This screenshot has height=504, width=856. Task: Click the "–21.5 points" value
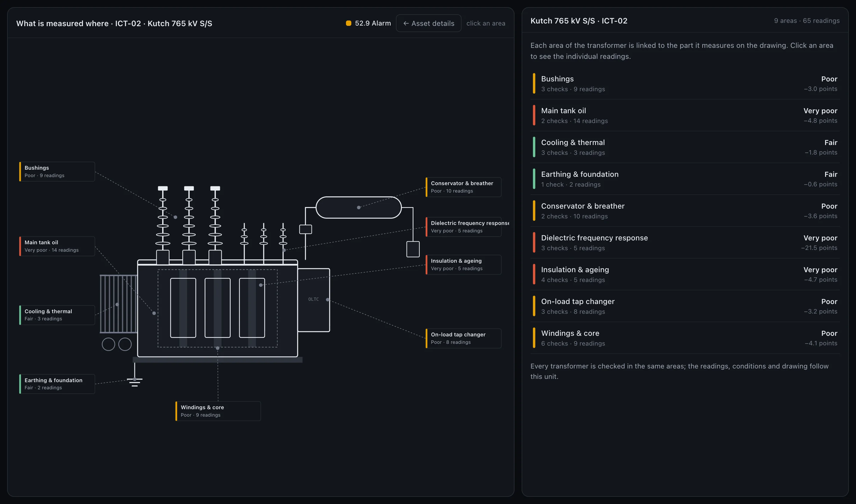click(819, 248)
